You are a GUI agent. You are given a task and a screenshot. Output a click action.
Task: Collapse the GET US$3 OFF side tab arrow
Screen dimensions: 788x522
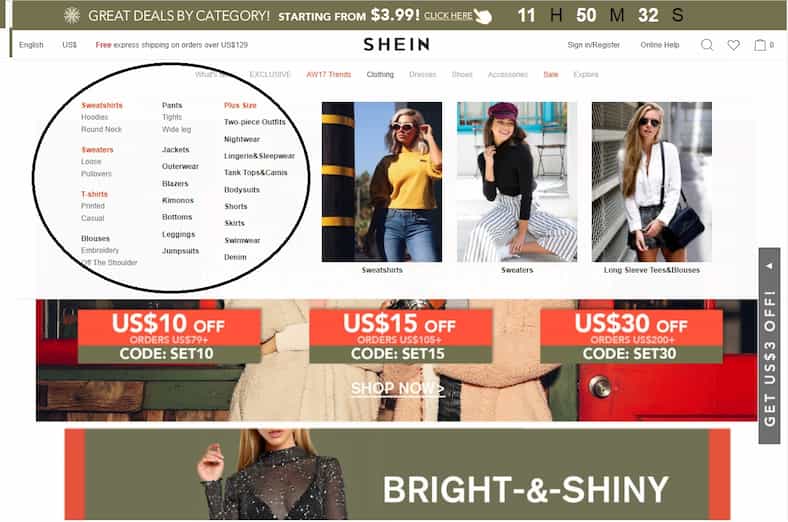(769, 266)
